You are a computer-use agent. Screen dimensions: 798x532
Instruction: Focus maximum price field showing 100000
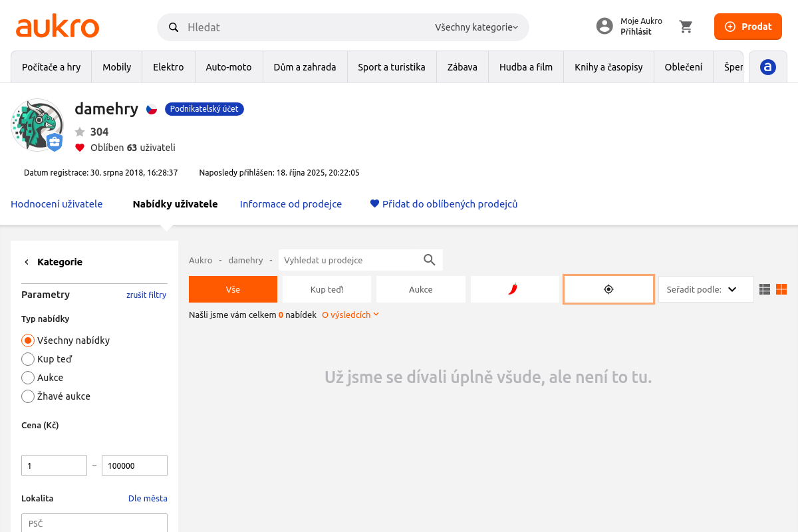tap(134, 465)
